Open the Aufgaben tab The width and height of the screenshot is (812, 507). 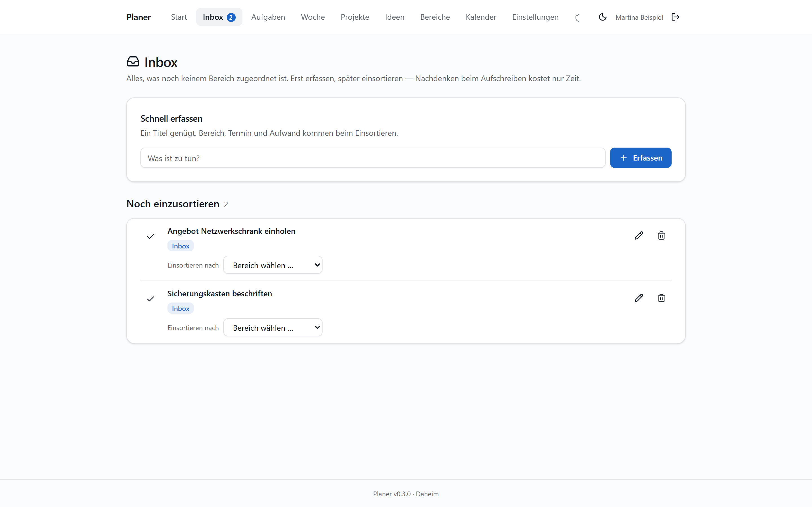[x=268, y=17]
